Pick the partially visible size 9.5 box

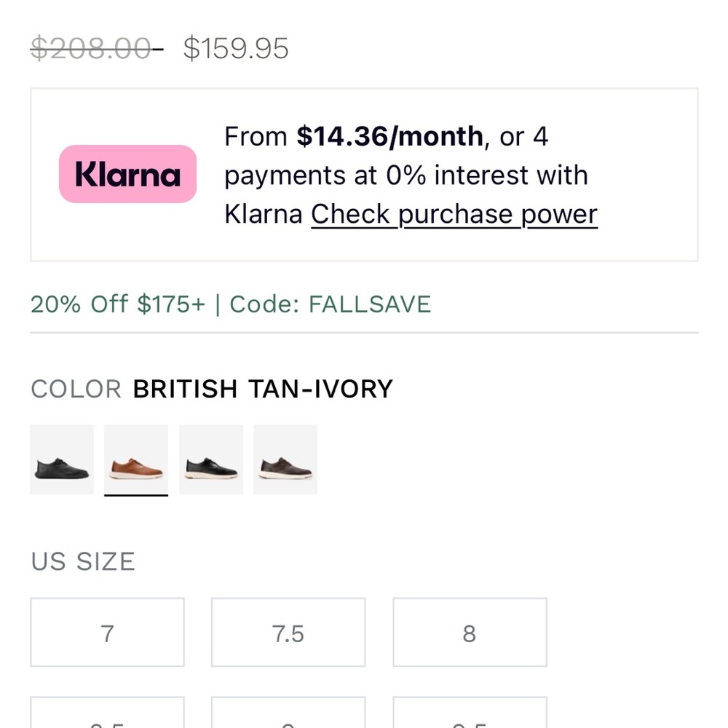click(x=470, y=712)
